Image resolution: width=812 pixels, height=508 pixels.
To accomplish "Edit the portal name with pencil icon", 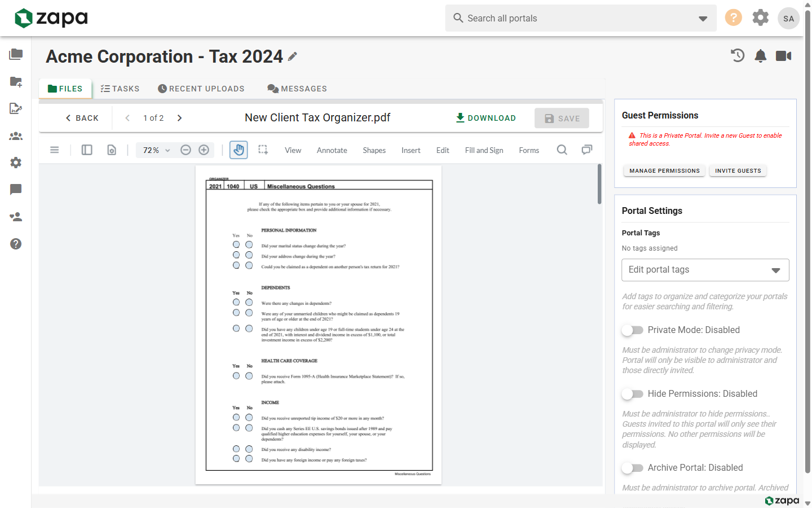I will click(x=292, y=56).
